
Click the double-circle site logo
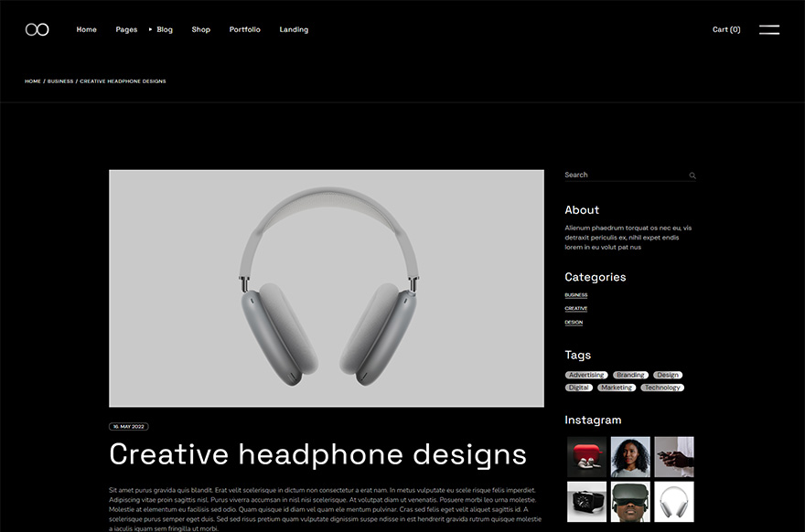click(x=37, y=29)
